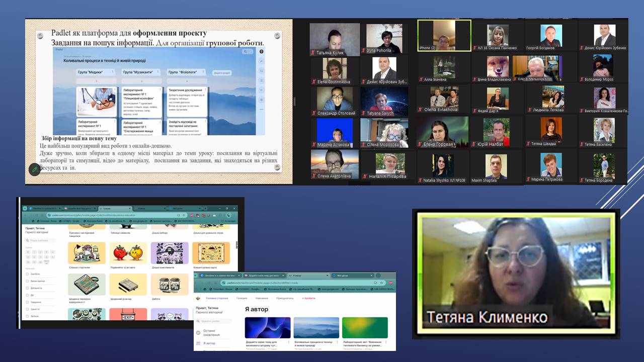644x362 pixels.
Task: Open menu for Лабораторний звіт padlet card
Action: tap(386, 342)
